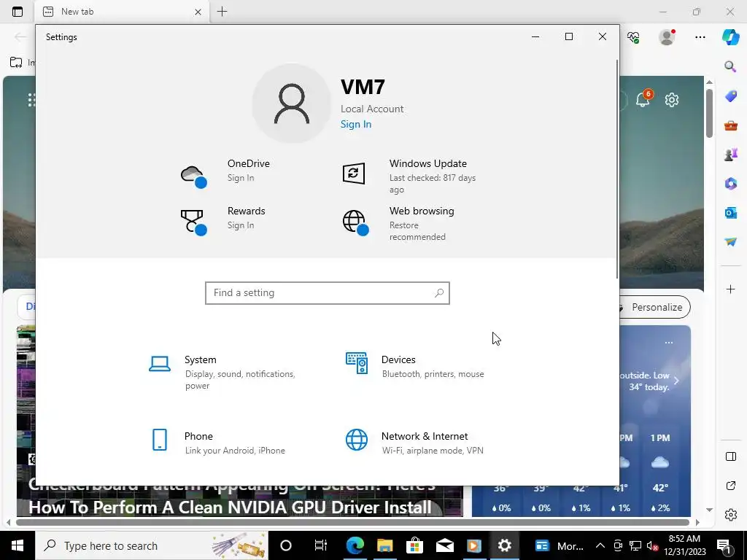747x560 pixels.
Task: Open the Edge sidebar Shopping tag icon
Action: coord(730,96)
